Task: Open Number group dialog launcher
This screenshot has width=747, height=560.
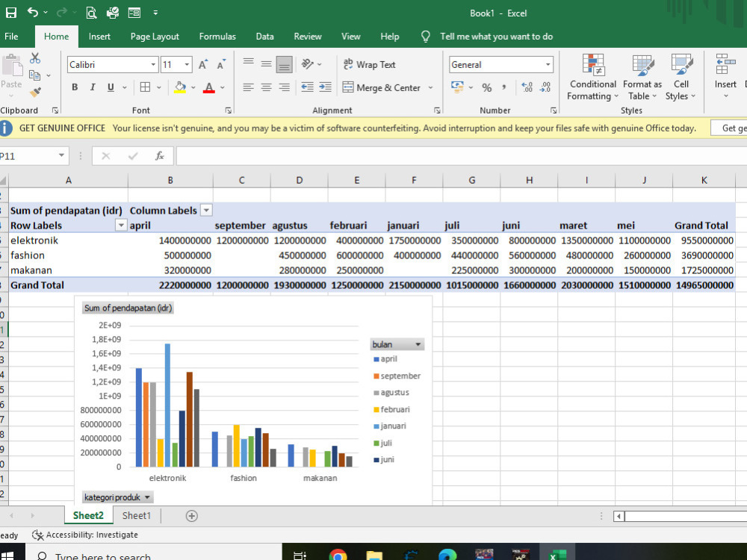Action: pos(554,111)
